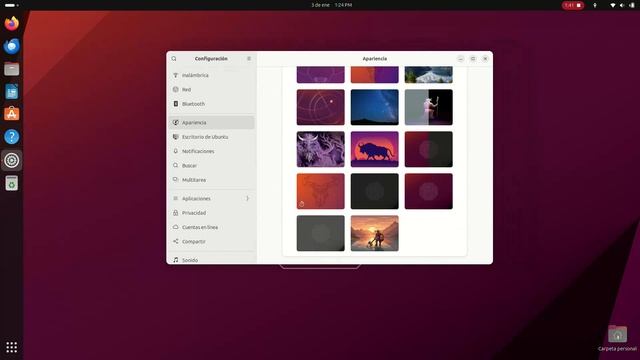The height and width of the screenshot is (360, 640).
Task: Click the microphone indicator in top bar
Action: coord(595,5)
